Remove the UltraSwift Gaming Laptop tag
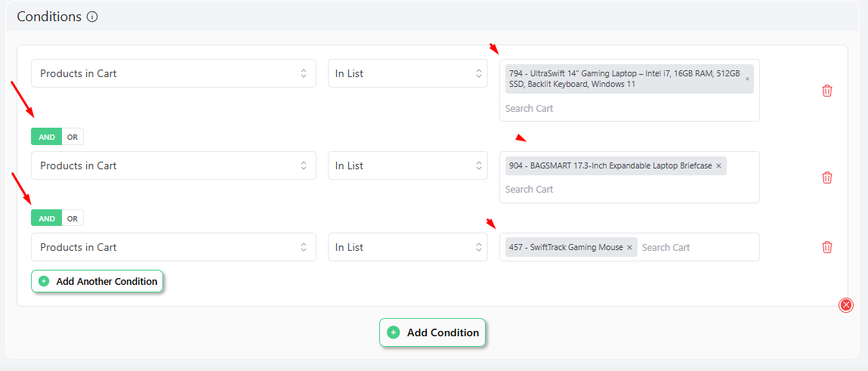 click(x=747, y=79)
